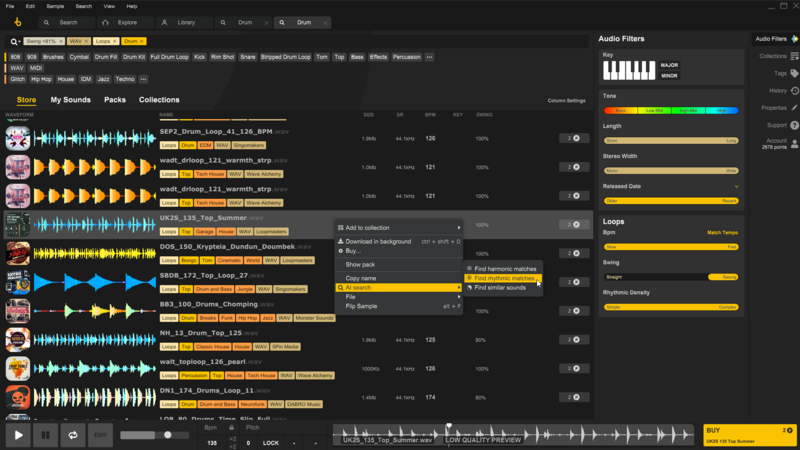Switch to the Packs tab
Image resolution: width=800 pixels, height=450 pixels.
click(115, 100)
